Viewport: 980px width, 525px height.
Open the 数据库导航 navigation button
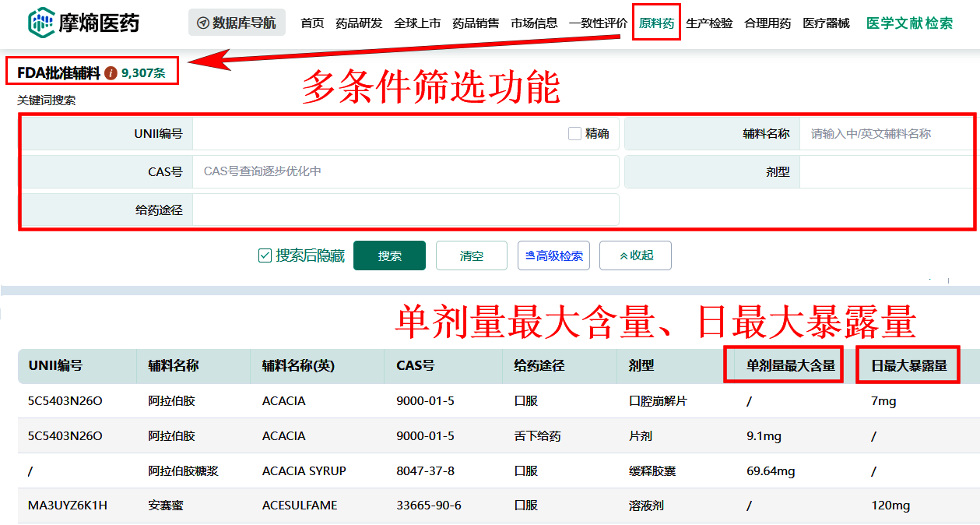point(237,23)
